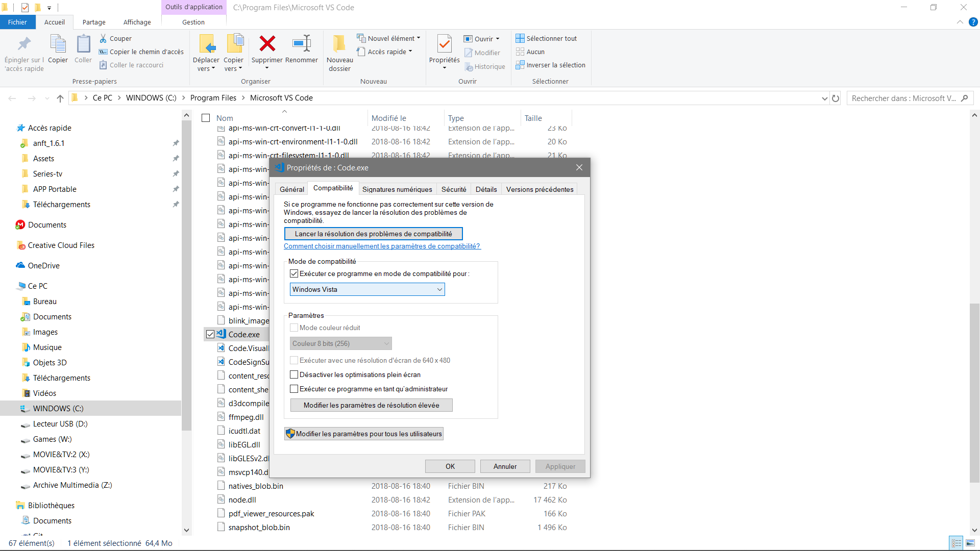980x551 pixels.
Task: Expand the address bar history chevron
Action: (x=824, y=98)
